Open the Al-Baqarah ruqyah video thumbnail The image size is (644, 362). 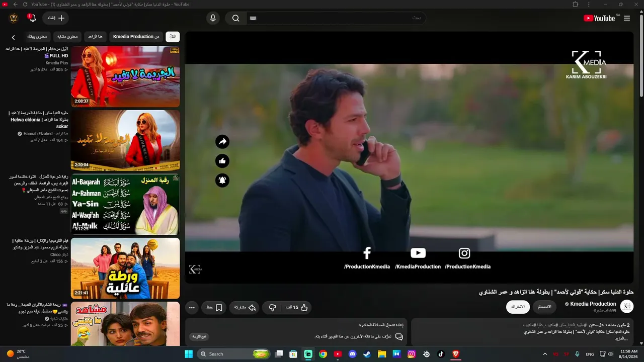click(x=125, y=204)
